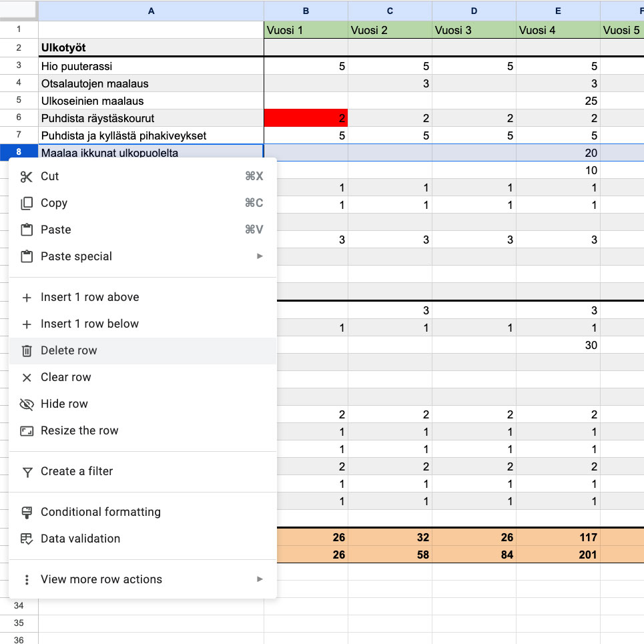
Task: Choose Insert 1 row below
Action: pos(89,324)
